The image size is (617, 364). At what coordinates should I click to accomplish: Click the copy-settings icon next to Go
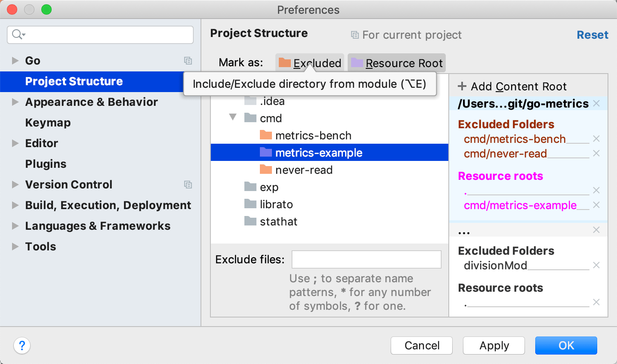click(188, 61)
